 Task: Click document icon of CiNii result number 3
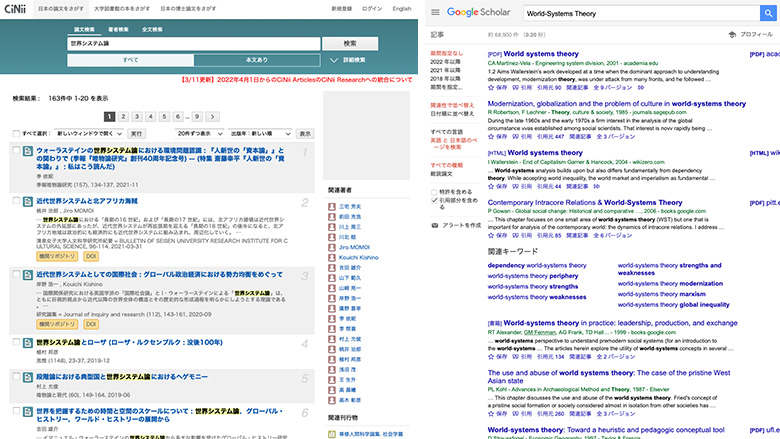coord(28,275)
